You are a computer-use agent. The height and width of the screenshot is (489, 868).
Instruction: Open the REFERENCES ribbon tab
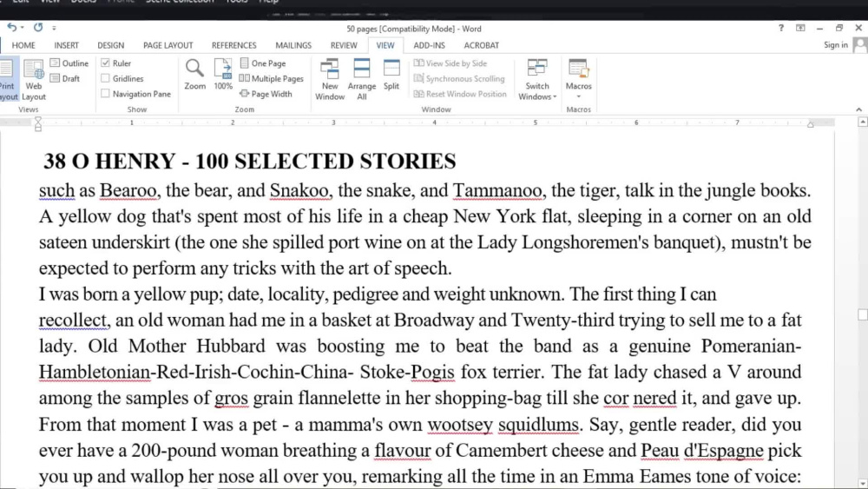coord(233,45)
